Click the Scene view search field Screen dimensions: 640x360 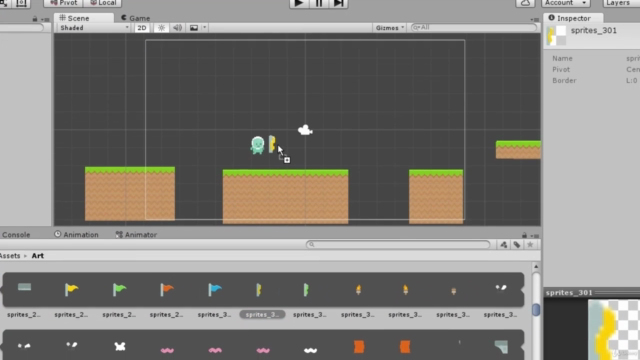(x=473, y=27)
